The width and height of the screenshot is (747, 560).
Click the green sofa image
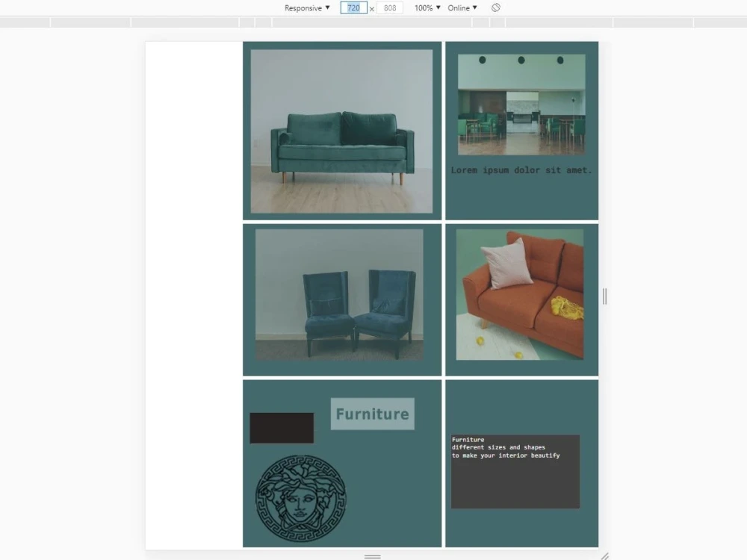pos(341,131)
